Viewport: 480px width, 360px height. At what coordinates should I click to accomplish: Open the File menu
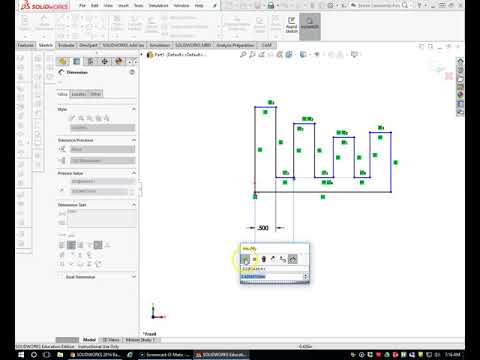pyautogui.click(x=82, y=6)
